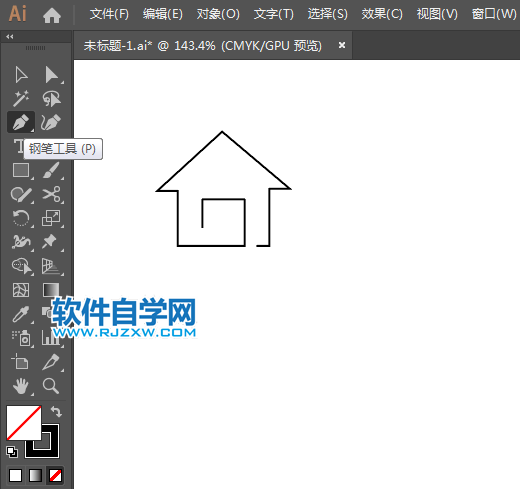
Task: Select the Rotate tool
Action: tap(21, 218)
